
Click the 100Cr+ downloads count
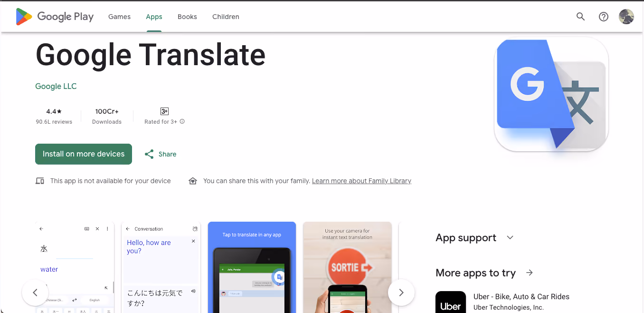click(107, 111)
